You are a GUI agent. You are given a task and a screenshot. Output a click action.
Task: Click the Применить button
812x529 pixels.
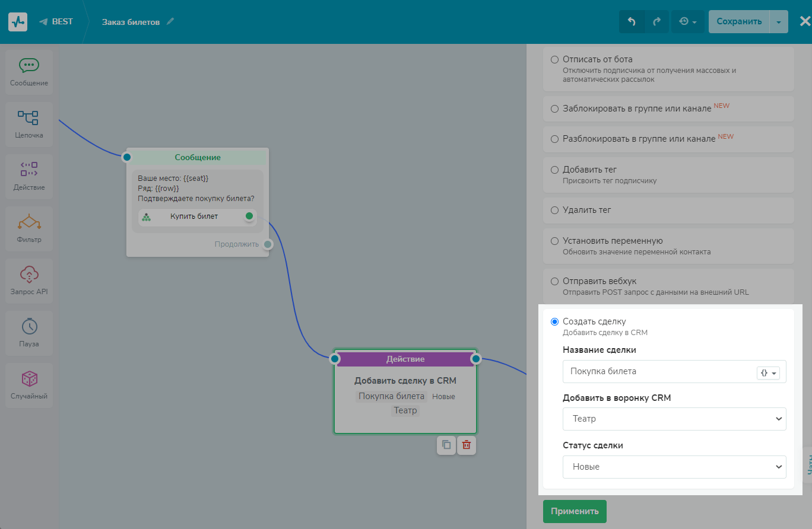point(574,511)
